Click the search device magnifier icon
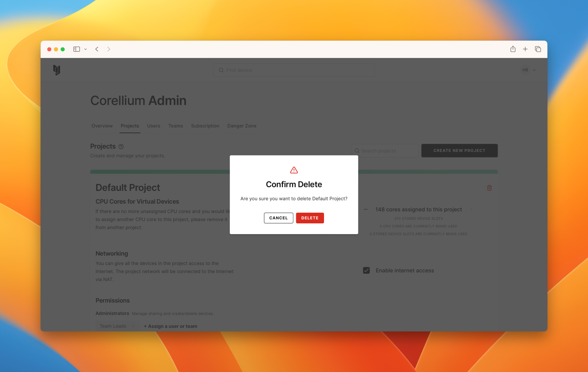Screen dimensions: 588x372 [221, 70]
